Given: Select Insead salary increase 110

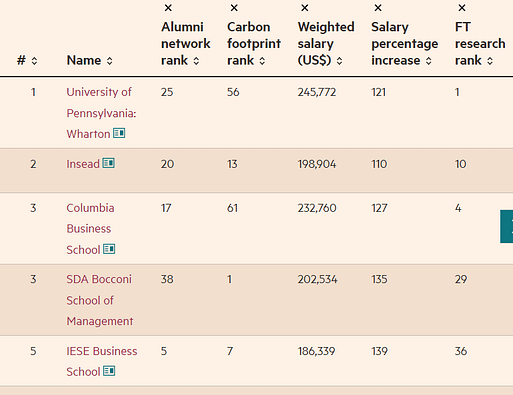Looking at the screenshot, I should click(379, 164).
